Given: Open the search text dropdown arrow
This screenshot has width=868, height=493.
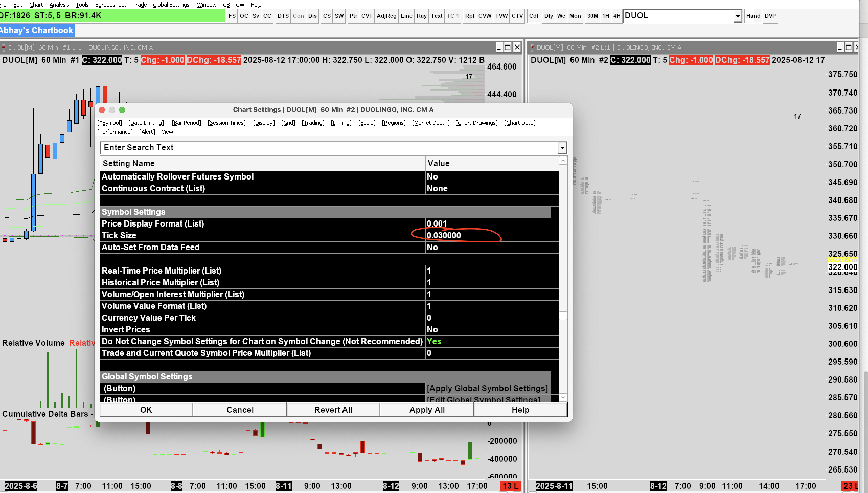Looking at the screenshot, I should (562, 148).
